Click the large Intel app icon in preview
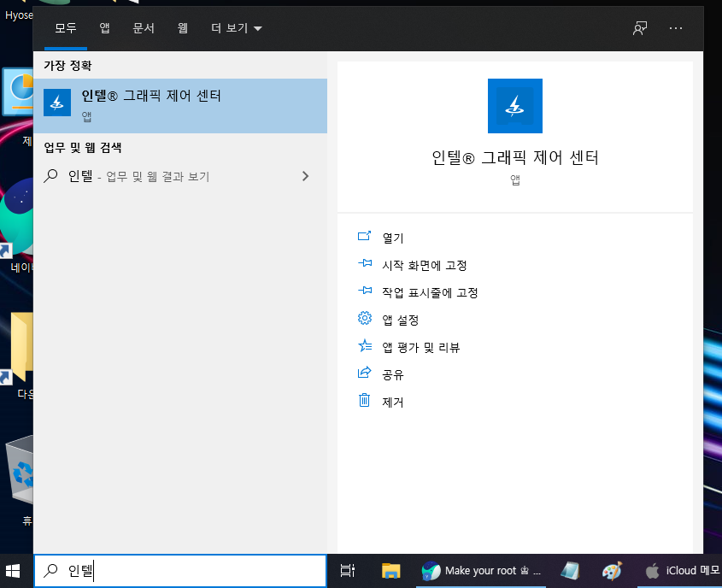The image size is (722, 588). 514,105
